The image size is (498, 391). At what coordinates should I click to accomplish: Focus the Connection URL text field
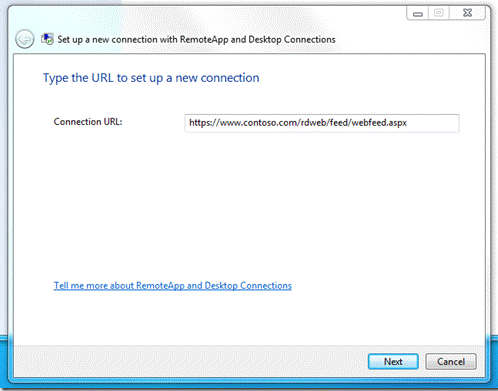pyautogui.click(x=322, y=123)
